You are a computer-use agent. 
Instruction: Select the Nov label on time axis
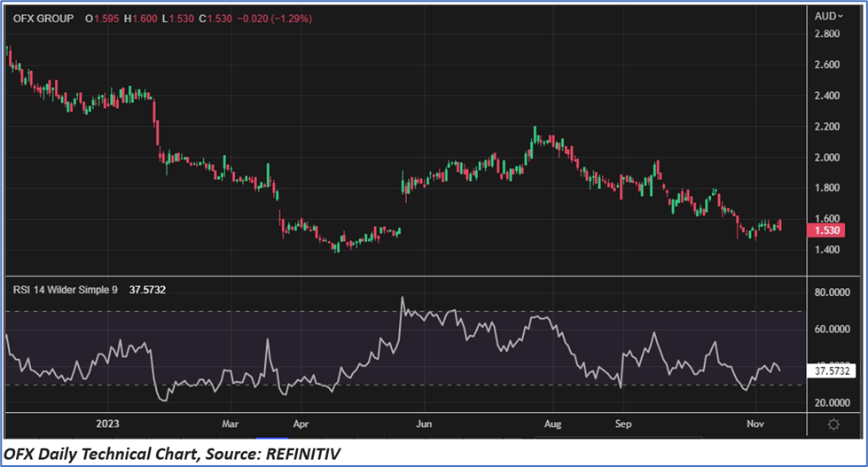tap(755, 424)
